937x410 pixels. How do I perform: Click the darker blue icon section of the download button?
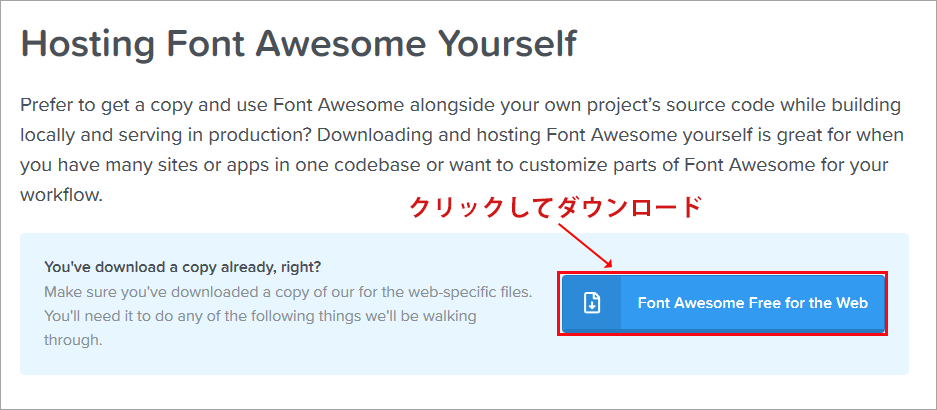pos(592,303)
